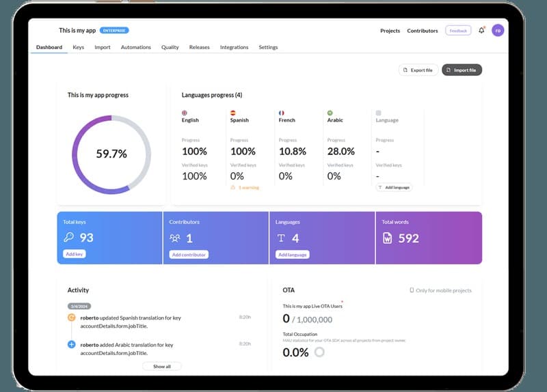Click Show all activity button

[x=162, y=366]
